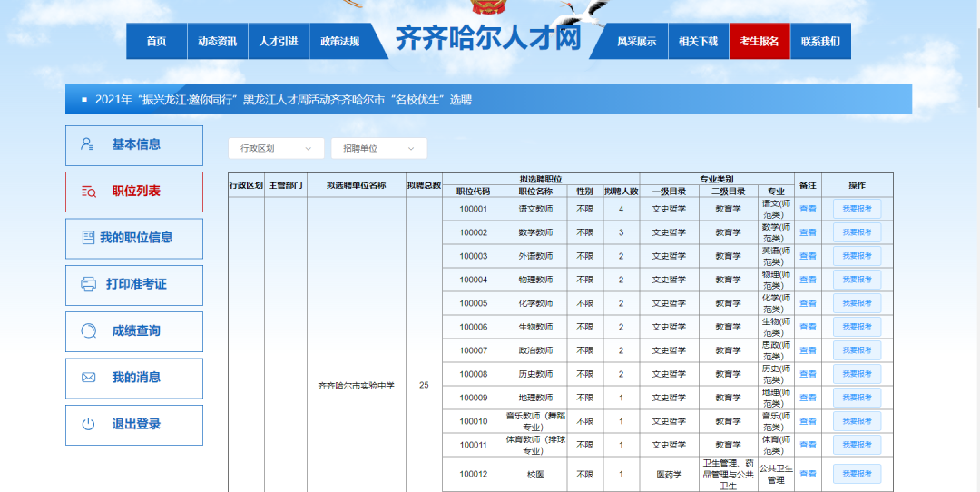Click the 打印准考证 printer icon
This screenshot has height=492, width=980.
(x=88, y=284)
